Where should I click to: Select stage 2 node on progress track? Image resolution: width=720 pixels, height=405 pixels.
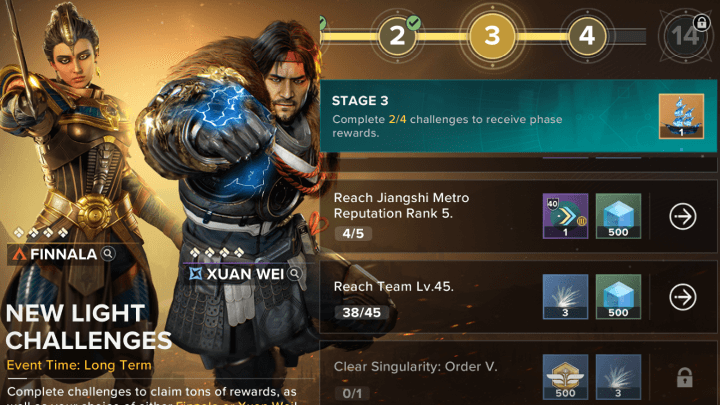pyautogui.click(x=398, y=36)
